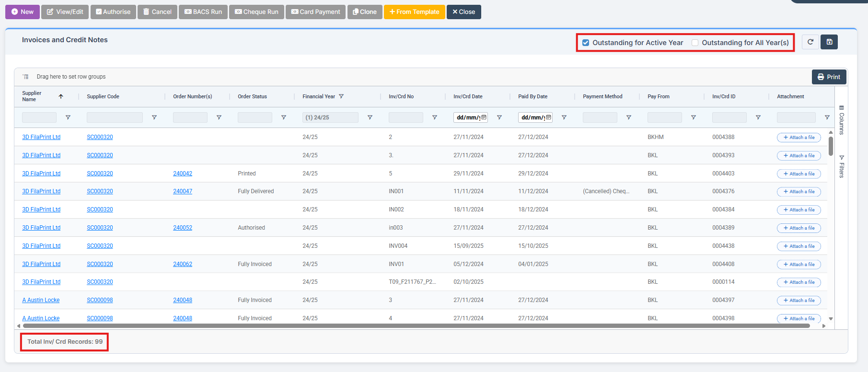Click the save layout icon button

pos(829,42)
